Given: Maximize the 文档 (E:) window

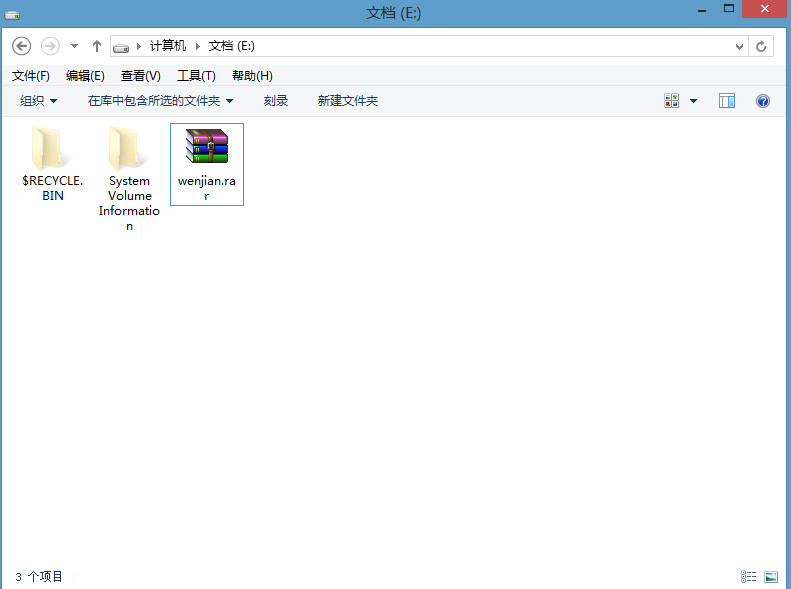Looking at the screenshot, I should point(728,9).
